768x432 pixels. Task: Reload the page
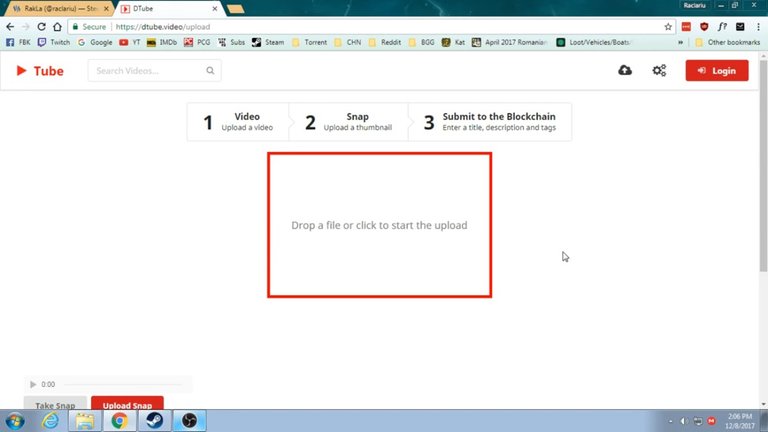(x=41, y=27)
